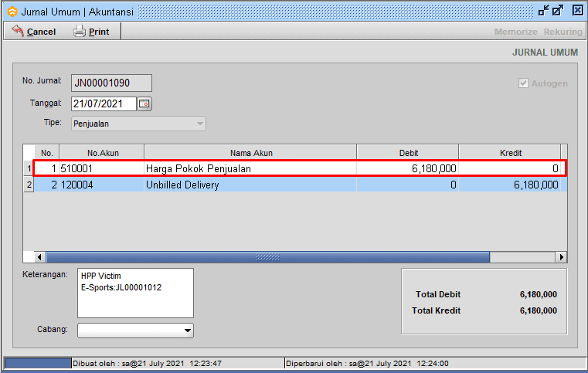
Task: Click the No. Jurnal field
Action: pos(111,83)
